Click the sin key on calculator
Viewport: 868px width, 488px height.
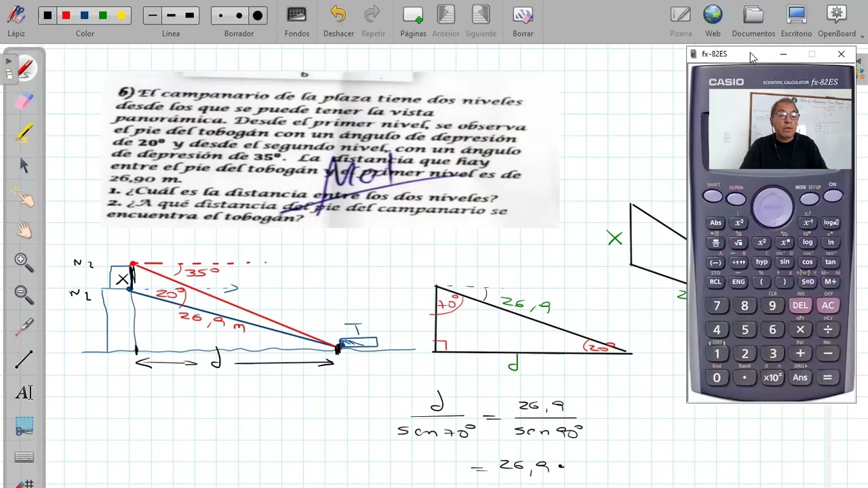785,262
